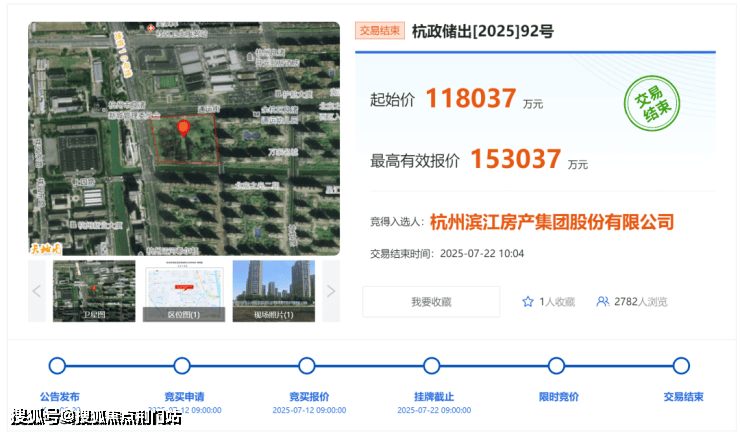Select the 挂牌截止 timeline node
This screenshot has width=740, height=434.
click(x=431, y=366)
